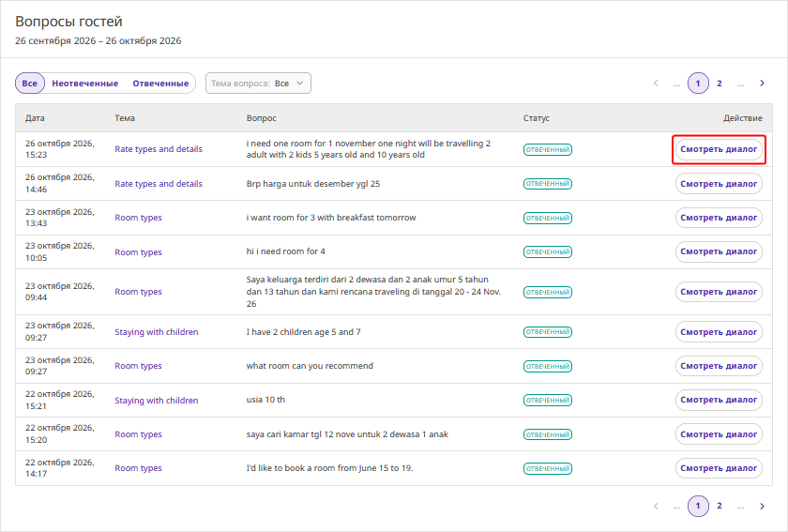
Task: Open Room types link, what room recommend row
Action: click(138, 366)
